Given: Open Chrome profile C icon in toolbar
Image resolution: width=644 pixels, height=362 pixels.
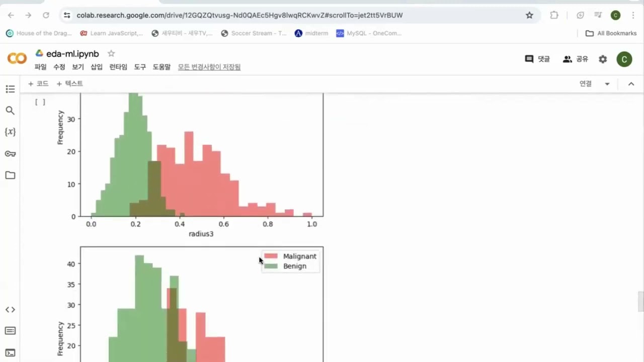Looking at the screenshot, I should [x=615, y=15].
